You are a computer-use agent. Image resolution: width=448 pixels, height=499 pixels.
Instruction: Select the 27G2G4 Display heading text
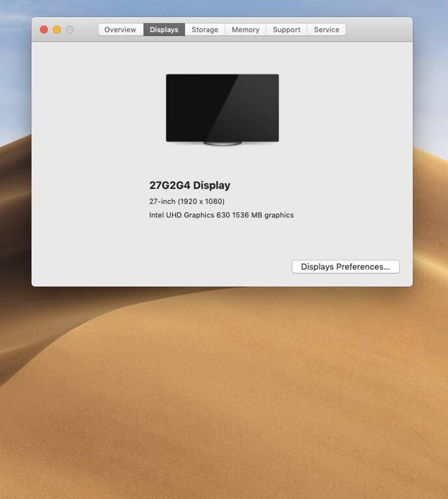click(x=190, y=185)
